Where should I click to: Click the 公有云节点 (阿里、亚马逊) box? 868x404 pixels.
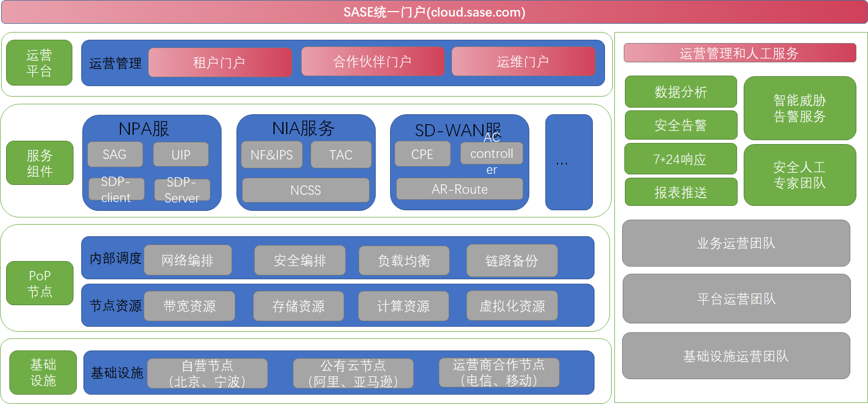[353, 374]
